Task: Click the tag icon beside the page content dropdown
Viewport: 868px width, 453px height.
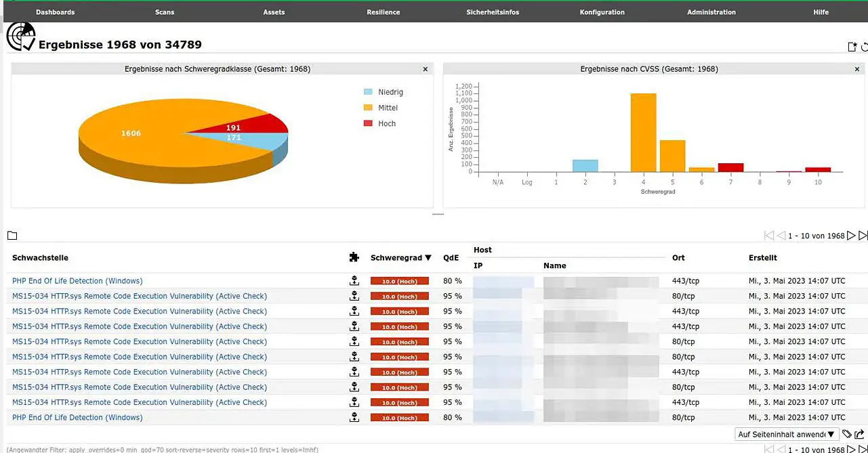Action: tap(847, 434)
